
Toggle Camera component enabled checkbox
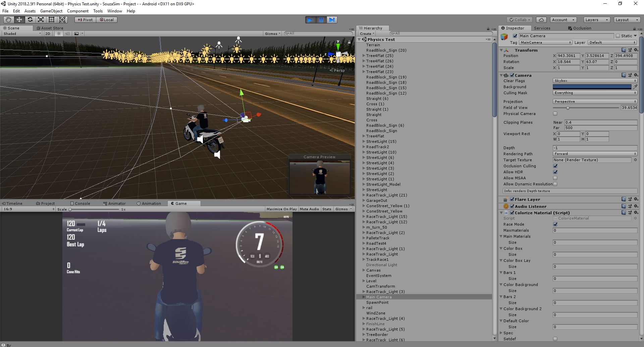pyautogui.click(x=512, y=75)
